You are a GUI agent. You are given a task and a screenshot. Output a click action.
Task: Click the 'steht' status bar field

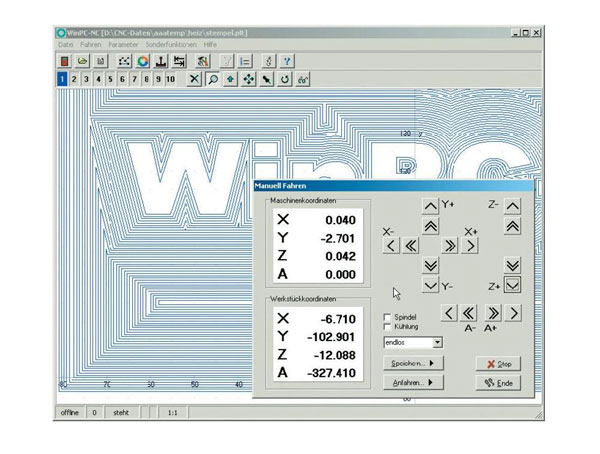(x=121, y=413)
